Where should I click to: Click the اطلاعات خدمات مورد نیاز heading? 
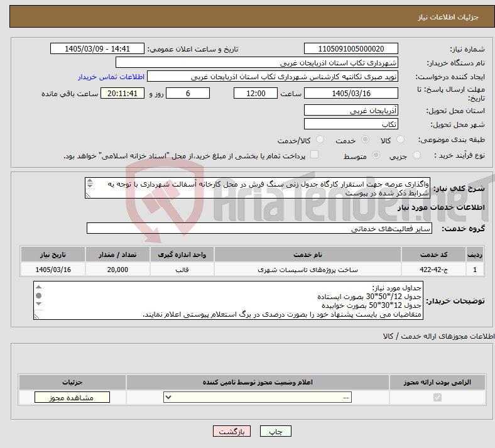pos(441,207)
